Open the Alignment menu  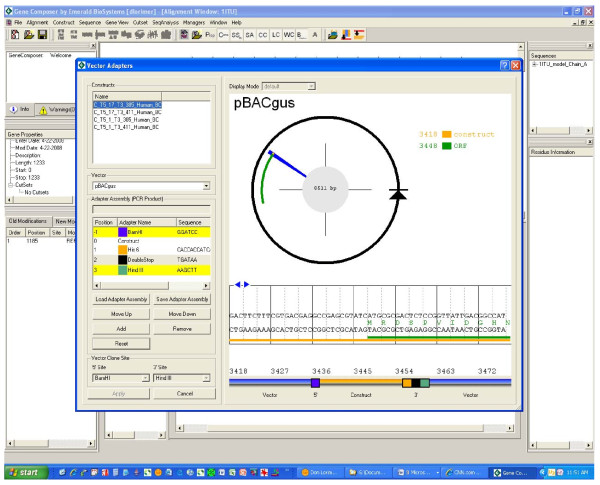tap(37, 23)
